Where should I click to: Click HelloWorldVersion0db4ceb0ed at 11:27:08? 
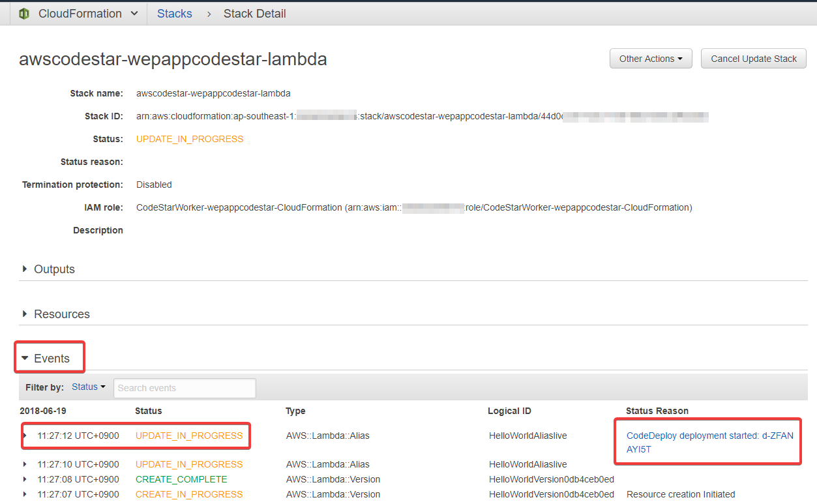click(x=552, y=479)
